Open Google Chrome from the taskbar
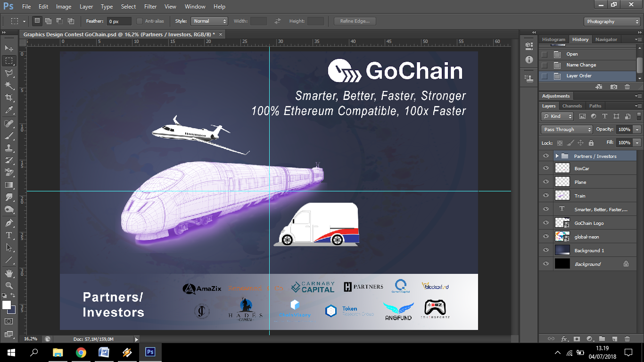 (x=81, y=352)
